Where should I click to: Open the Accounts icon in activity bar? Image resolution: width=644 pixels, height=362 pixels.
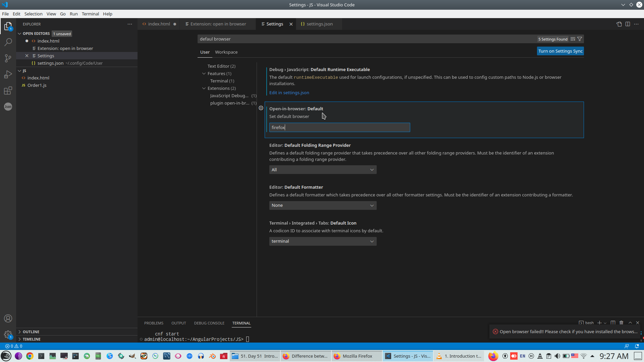coord(8,318)
